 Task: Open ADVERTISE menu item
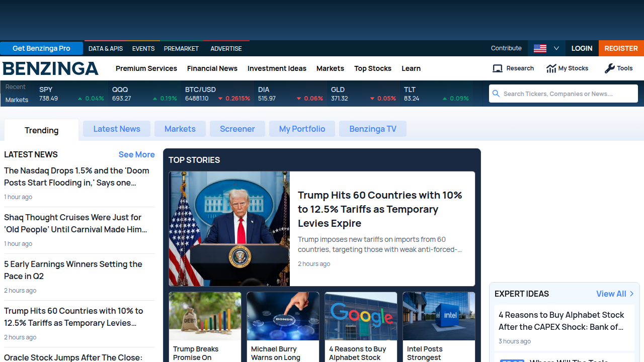coord(226,49)
